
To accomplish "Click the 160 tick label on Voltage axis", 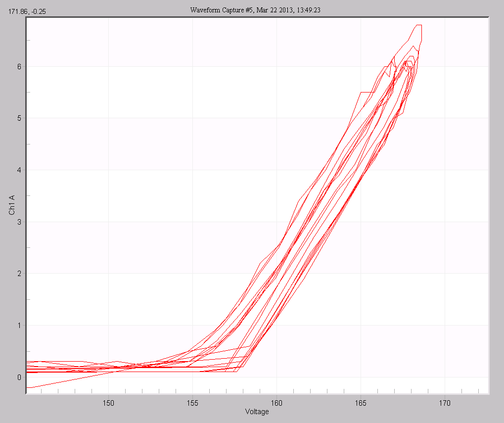I will coord(276,403).
